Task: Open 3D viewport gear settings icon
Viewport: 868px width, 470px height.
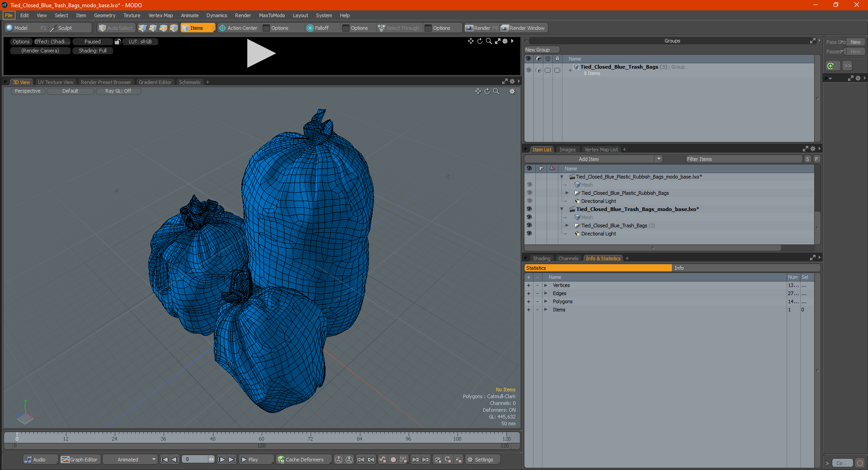Action: pyautogui.click(x=512, y=91)
